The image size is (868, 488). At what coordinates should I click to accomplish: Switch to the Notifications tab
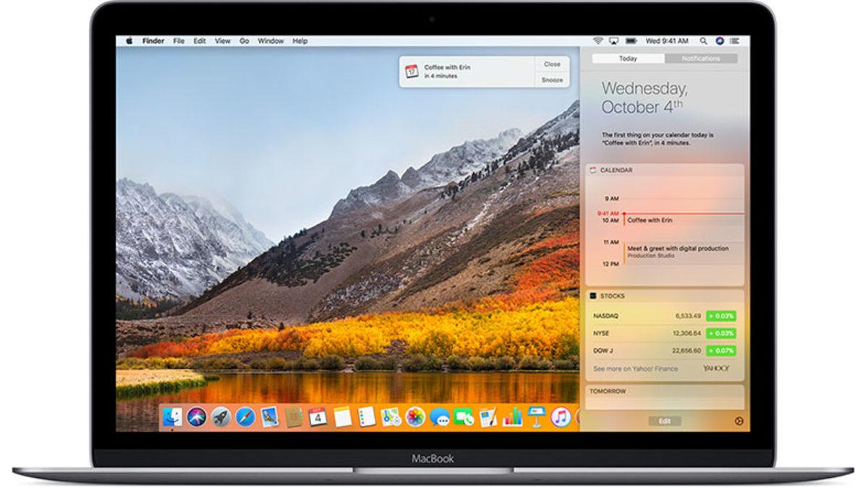point(700,59)
